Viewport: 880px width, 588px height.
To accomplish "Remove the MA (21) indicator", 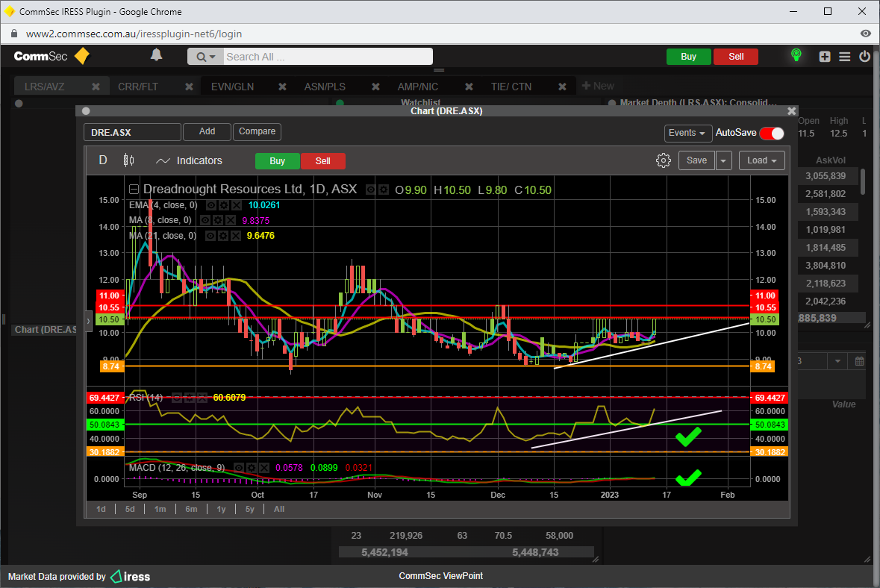I will point(236,236).
